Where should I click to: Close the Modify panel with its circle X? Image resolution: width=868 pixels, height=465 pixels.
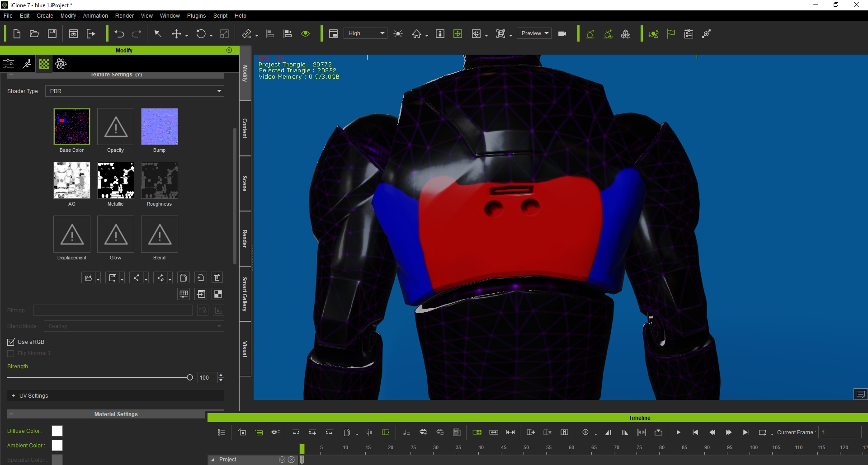229,50
